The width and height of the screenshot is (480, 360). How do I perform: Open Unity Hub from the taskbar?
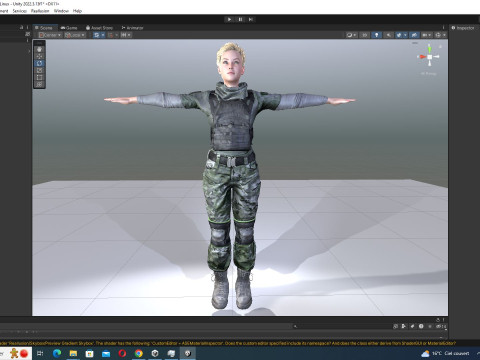tap(155, 353)
